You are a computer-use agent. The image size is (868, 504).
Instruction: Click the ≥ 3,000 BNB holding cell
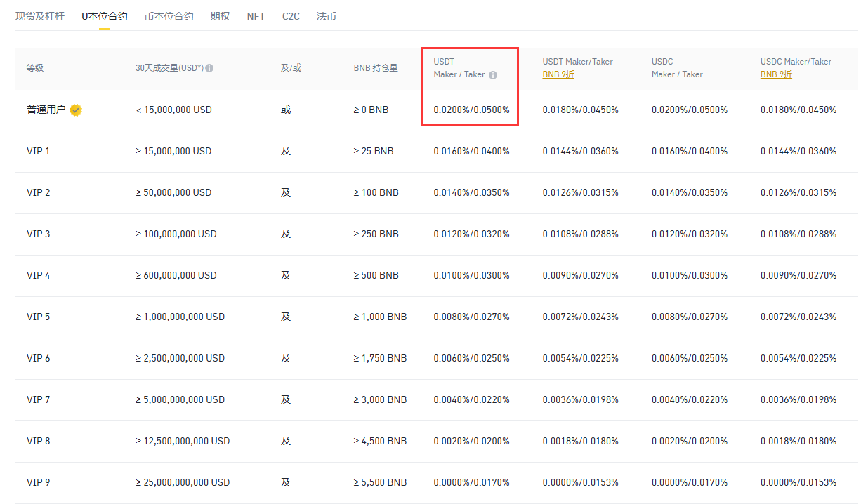(381, 399)
